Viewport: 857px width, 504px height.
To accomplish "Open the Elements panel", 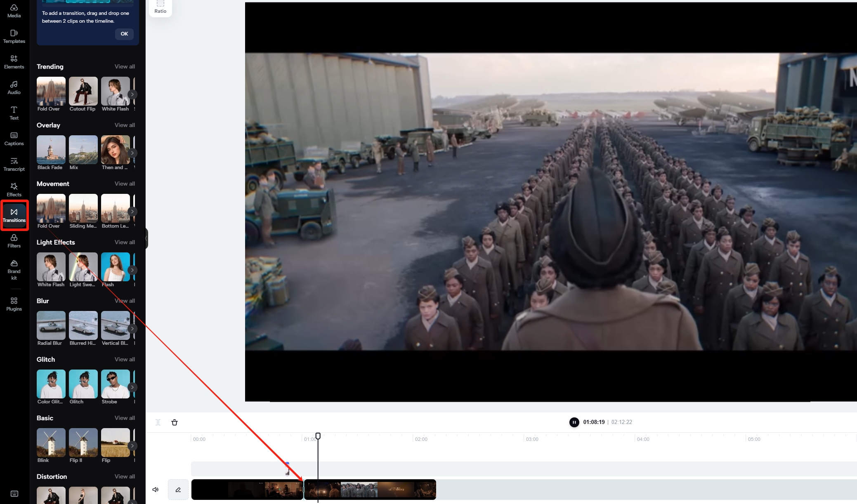I will 14,62.
